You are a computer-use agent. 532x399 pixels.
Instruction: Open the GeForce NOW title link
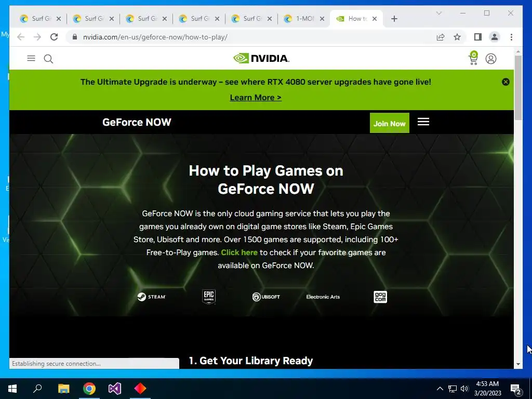click(137, 122)
